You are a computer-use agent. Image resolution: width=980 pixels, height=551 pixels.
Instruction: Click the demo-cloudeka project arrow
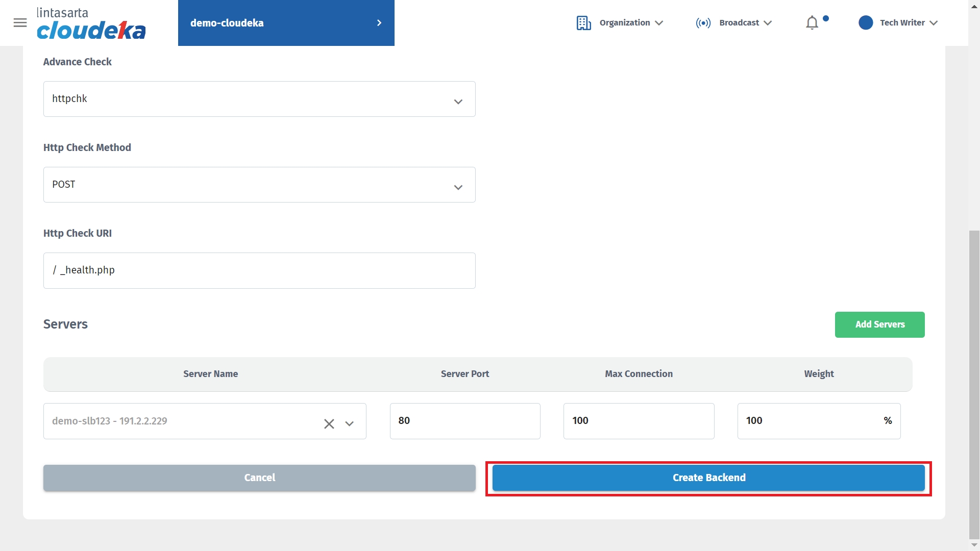pyautogui.click(x=379, y=23)
